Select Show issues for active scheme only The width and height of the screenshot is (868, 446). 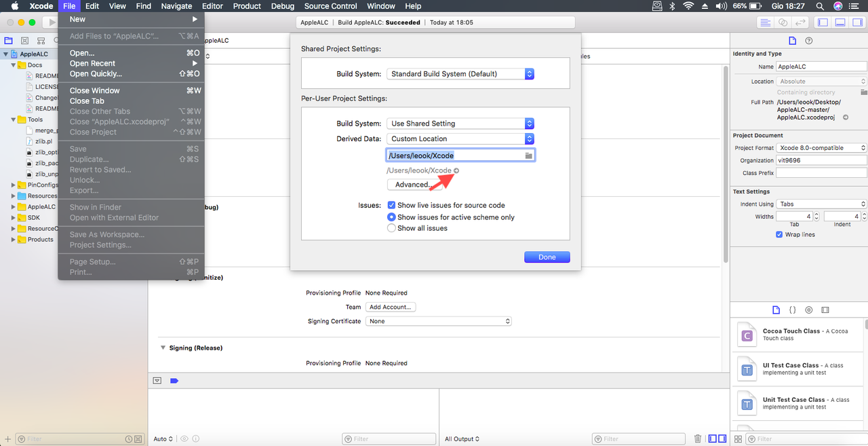click(x=391, y=217)
